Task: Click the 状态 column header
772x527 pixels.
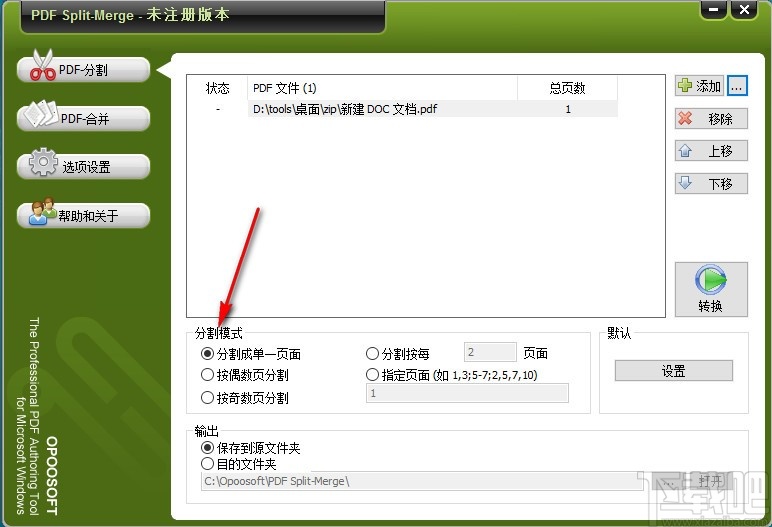Action: [x=218, y=88]
